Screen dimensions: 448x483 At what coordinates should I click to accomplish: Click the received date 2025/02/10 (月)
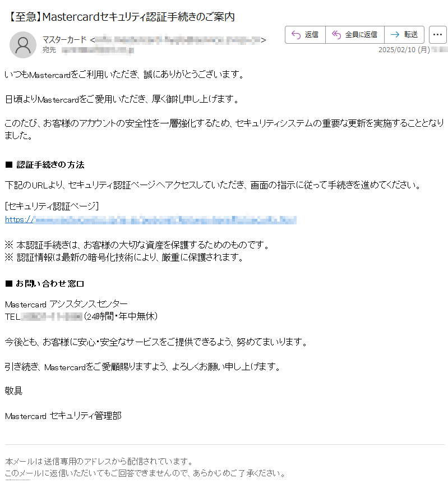[404, 49]
